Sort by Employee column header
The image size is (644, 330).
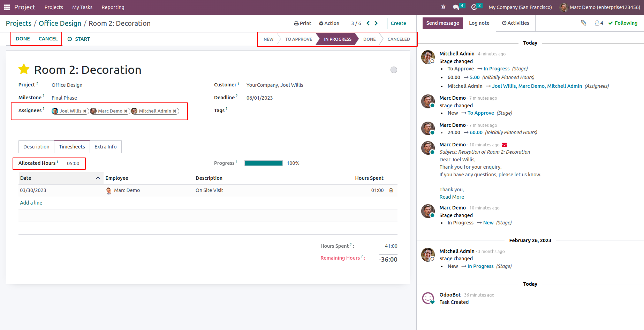117,178
